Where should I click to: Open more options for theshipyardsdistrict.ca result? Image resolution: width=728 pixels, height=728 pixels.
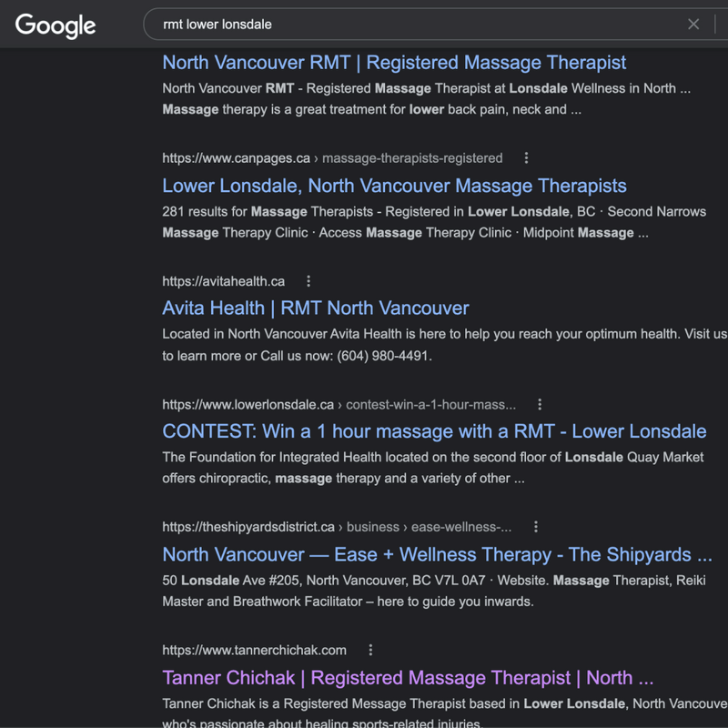pos(536,527)
